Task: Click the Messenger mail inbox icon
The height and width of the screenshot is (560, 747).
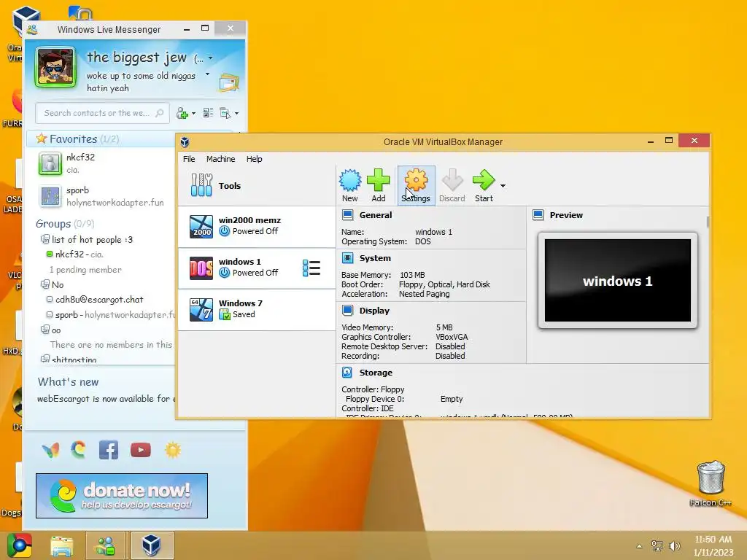Action: click(x=228, y=82)
